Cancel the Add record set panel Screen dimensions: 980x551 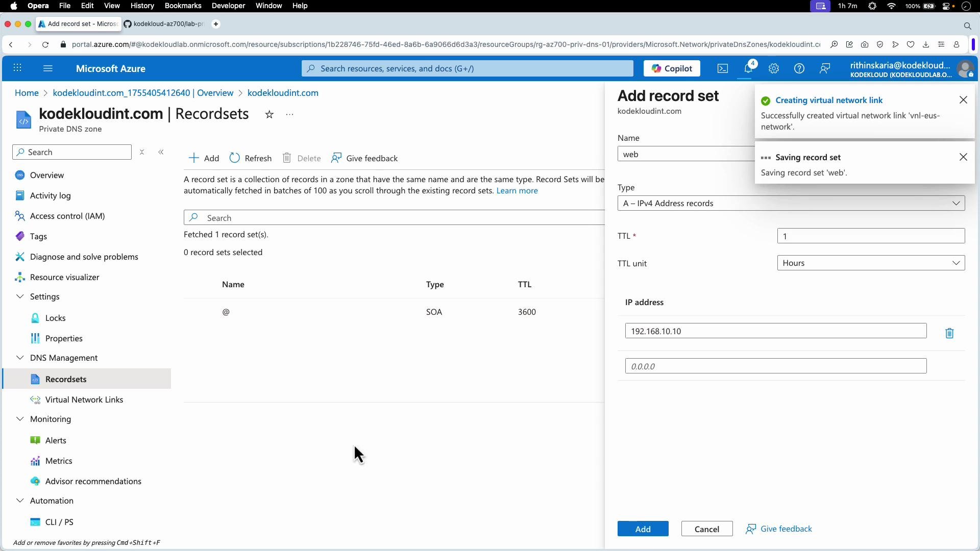tap(707, 529)
